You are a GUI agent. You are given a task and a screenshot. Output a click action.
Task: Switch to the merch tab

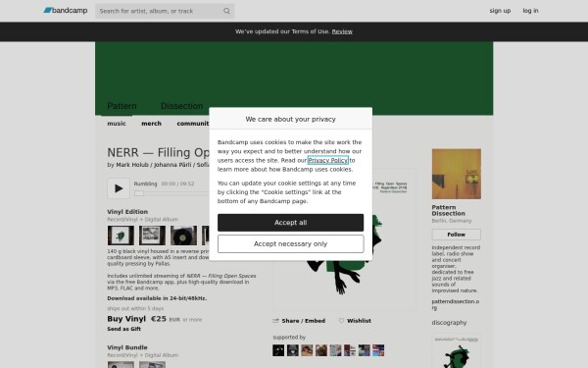pos(151,124)
